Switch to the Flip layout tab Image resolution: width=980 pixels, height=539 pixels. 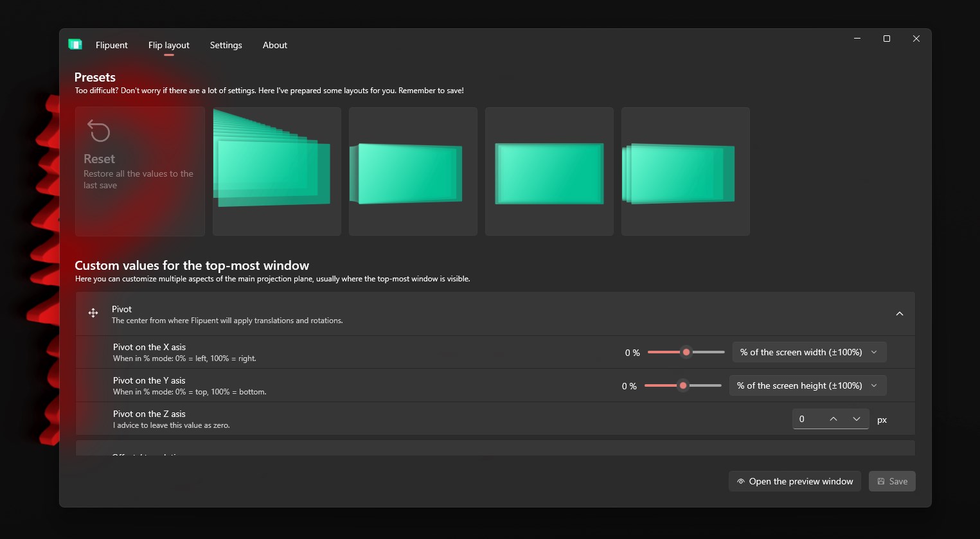(x=169, y=45)
